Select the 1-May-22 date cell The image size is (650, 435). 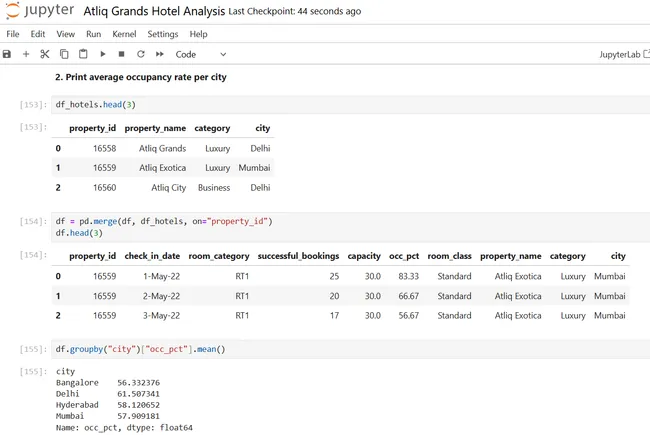pos(161,276)
